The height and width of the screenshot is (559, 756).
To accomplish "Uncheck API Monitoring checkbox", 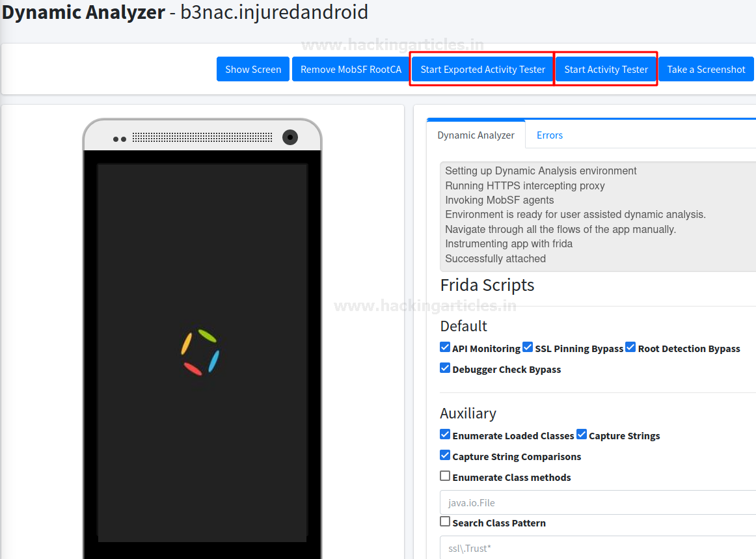I will point(445,348).
